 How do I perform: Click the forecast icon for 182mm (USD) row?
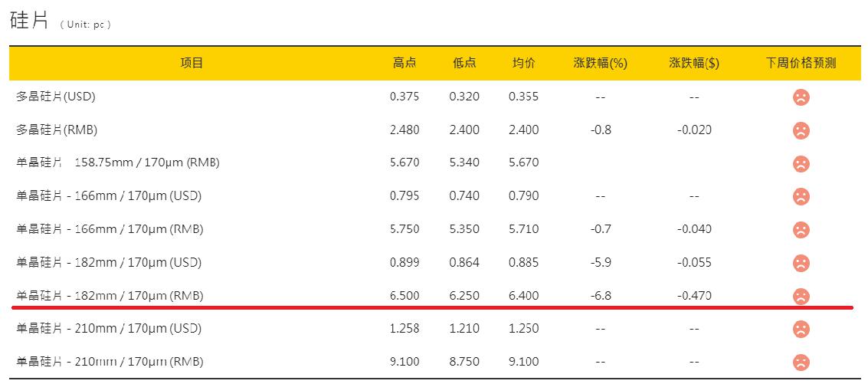pyautogui.click(x=801, y=263)
